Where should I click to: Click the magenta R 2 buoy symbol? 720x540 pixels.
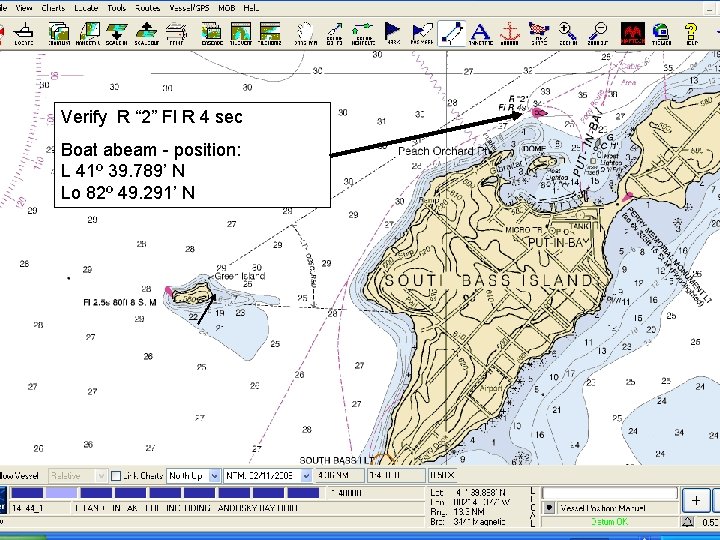[538, 112]
